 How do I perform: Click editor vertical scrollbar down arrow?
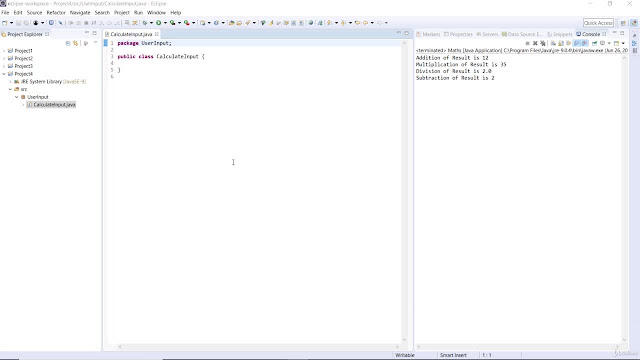coord(404,340)
